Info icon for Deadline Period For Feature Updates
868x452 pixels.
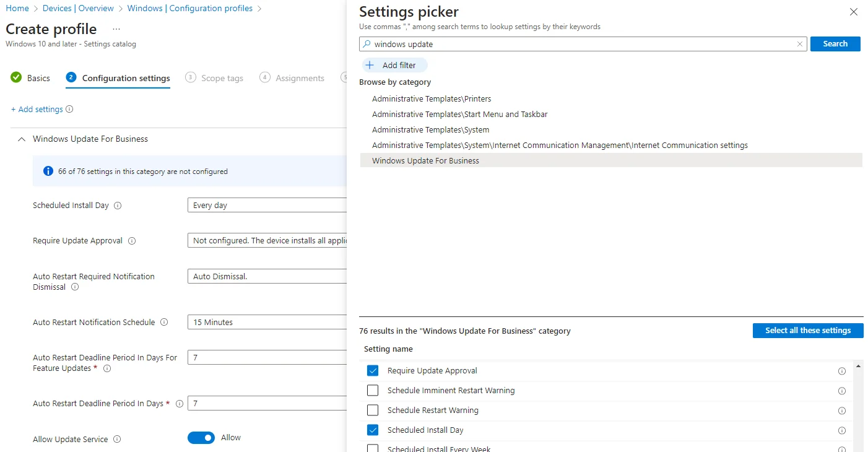pyautogui.click(x=107, y=368)
